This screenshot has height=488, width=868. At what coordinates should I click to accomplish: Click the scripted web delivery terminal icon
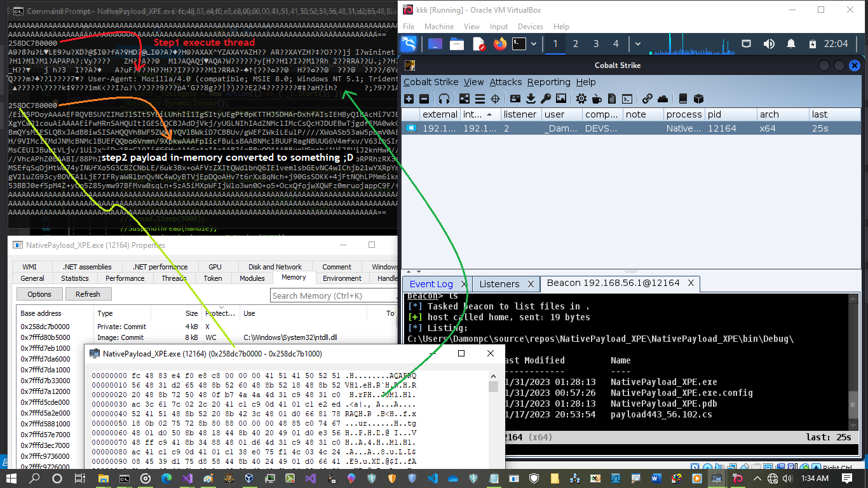[627, 98]
